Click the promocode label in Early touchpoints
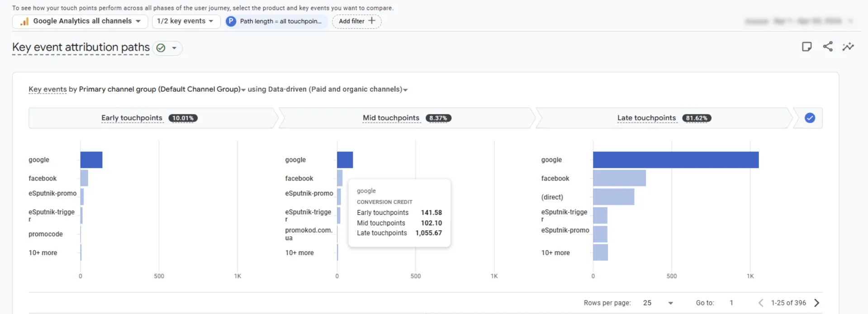Screen dimensions: 868x314 click(x=46, y=234)
